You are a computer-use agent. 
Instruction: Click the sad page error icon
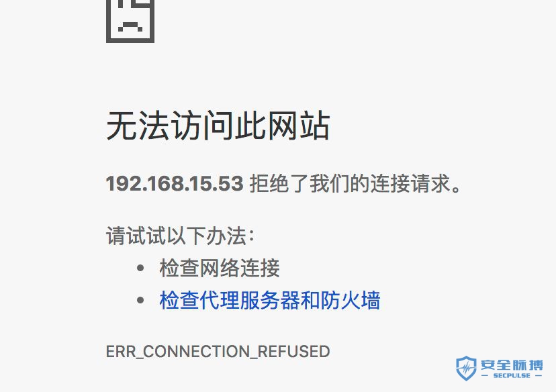click(x=130, y=21)
